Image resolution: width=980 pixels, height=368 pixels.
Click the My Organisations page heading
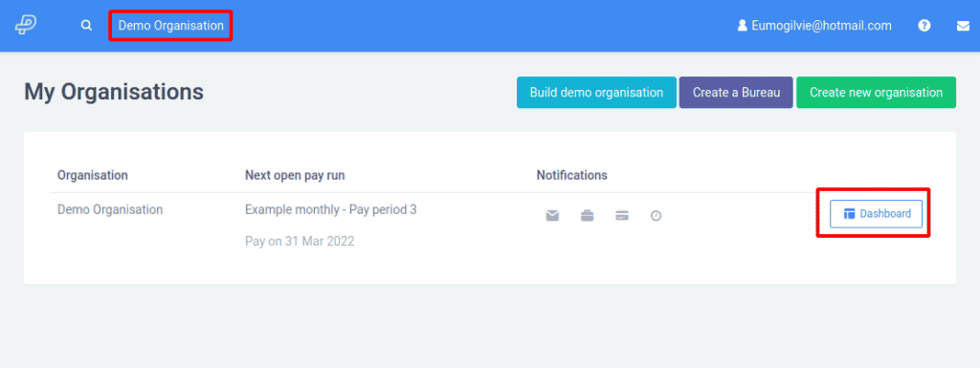(x=114, y=92)
